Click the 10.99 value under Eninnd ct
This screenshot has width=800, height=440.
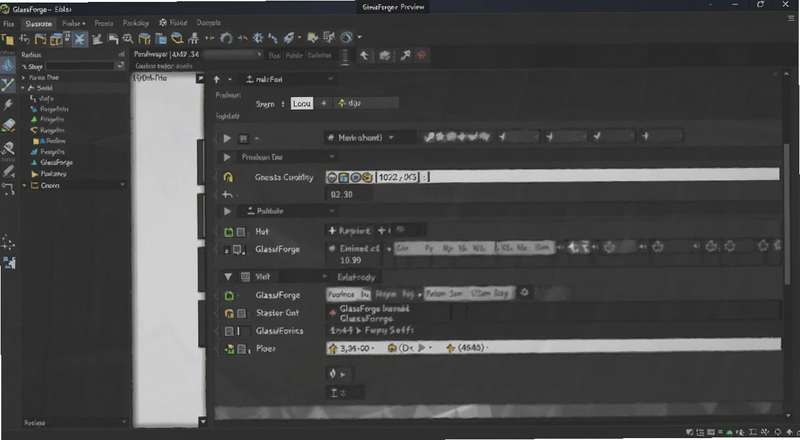pos(351,260)
